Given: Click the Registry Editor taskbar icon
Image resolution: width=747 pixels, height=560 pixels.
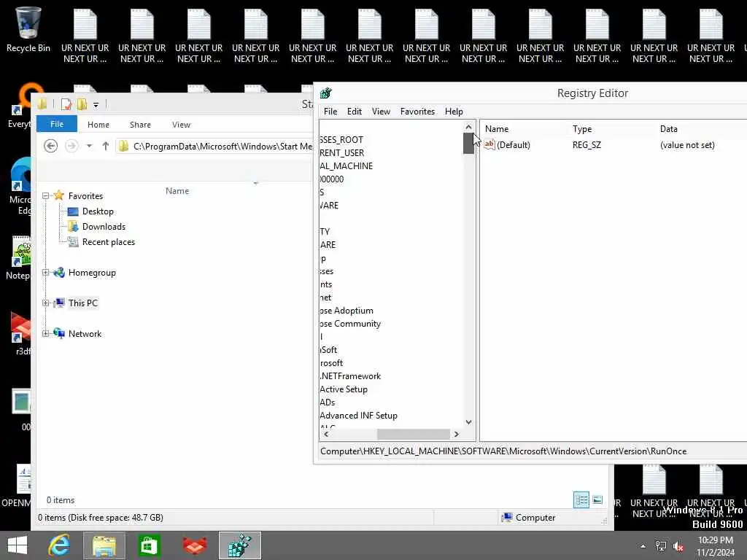Looking at the screenshot, I should tap(239, 545).
